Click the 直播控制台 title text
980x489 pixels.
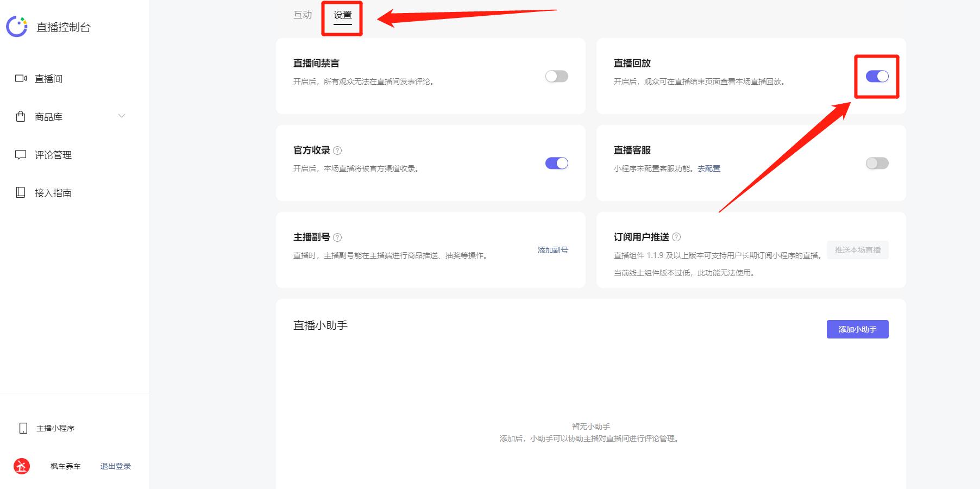(x=64, y=27)
